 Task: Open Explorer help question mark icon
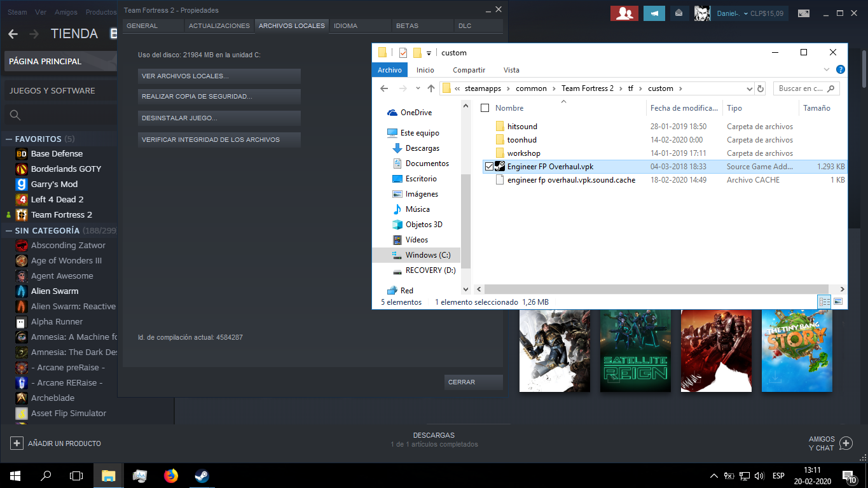[841, 70]
